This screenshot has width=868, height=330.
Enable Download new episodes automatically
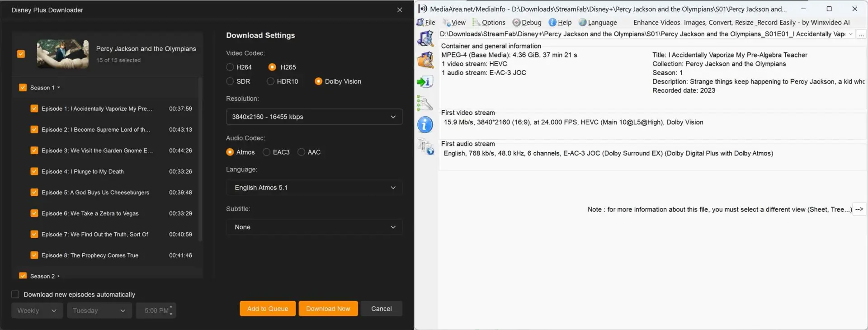tap(15, 294)
